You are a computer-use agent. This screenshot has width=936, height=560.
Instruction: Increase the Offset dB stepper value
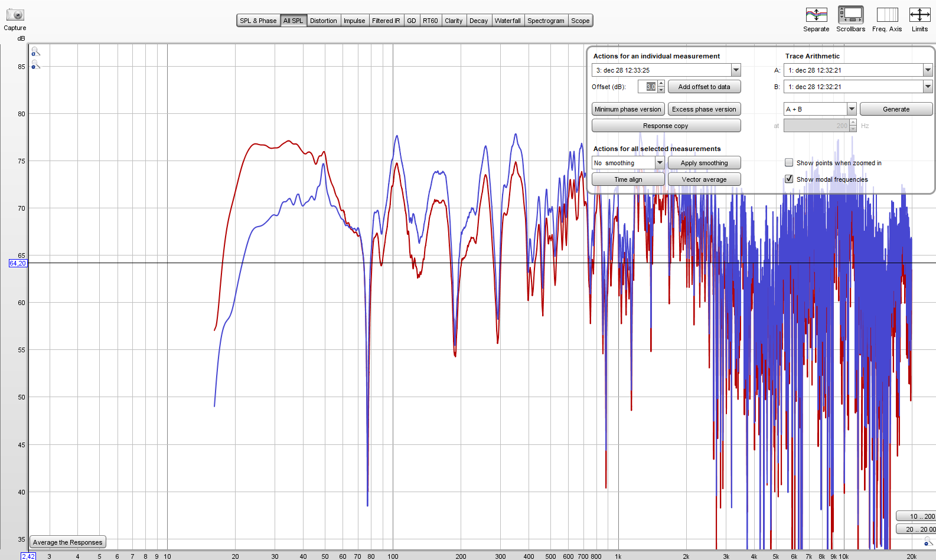click(661, 83)
